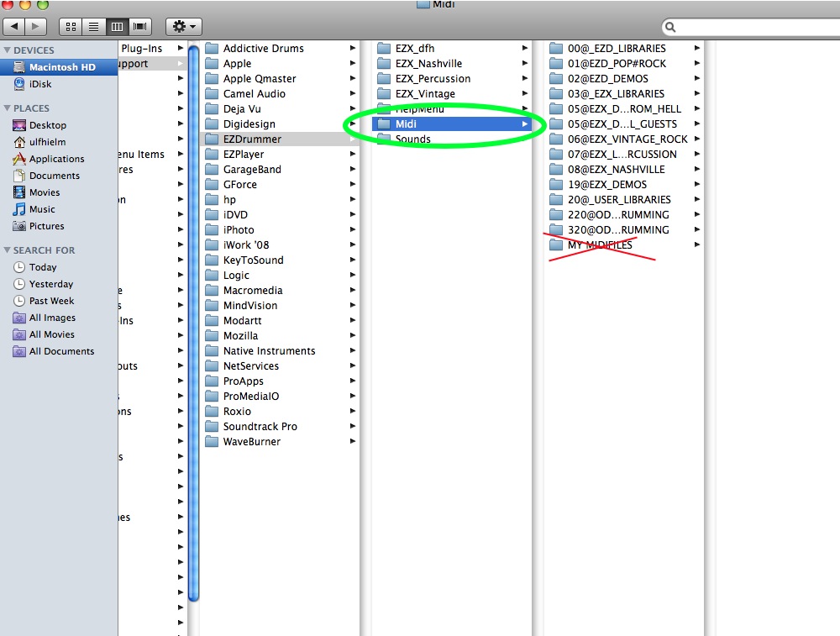
Task: Switch to Cover Flow view
Action: (139, 26)
